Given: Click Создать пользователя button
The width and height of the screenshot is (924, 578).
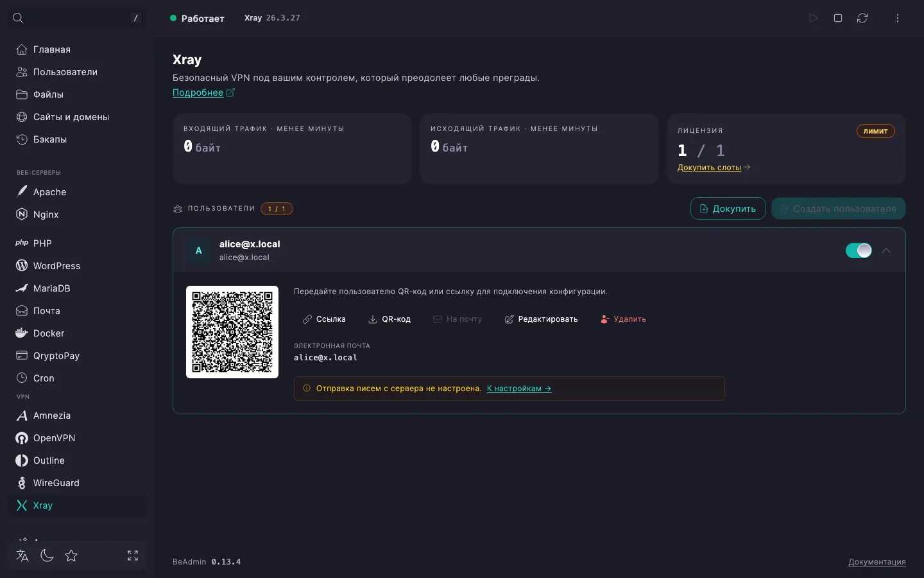Looking at the screenshot, I should pos(838,209).
